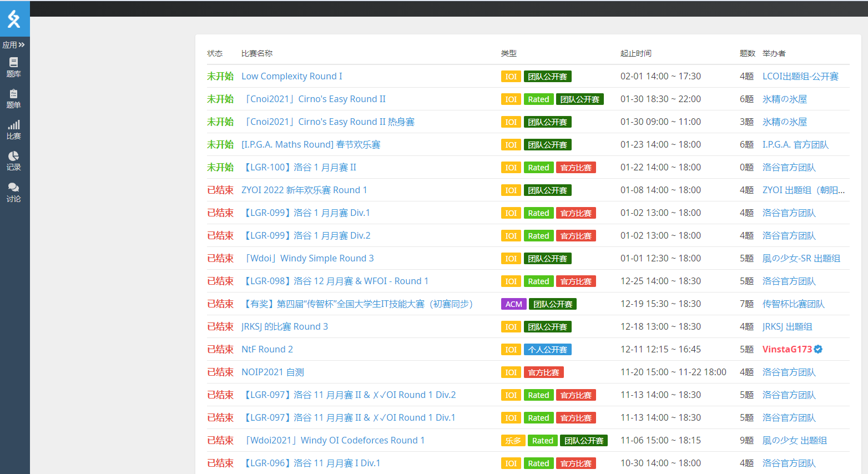This screenshot has height=474, width=868.
Task: Click IOI tag on Low Complexity Round I row
Action: click(511, 77)
